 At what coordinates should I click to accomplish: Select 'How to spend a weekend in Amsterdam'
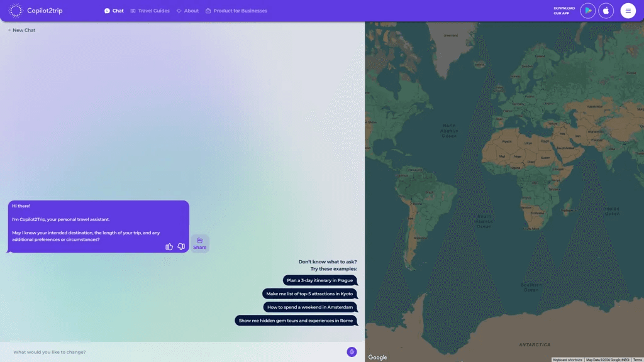(310, 307)
